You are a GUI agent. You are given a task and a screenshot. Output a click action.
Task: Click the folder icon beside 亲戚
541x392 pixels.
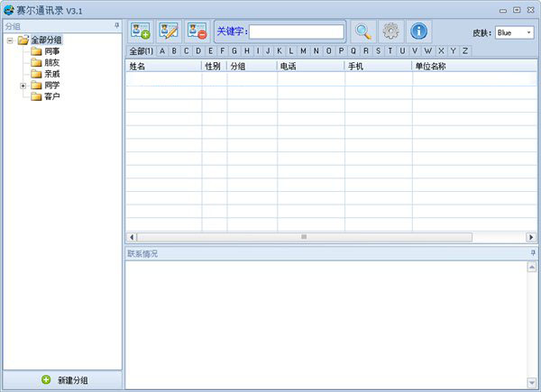click(36, 74)
